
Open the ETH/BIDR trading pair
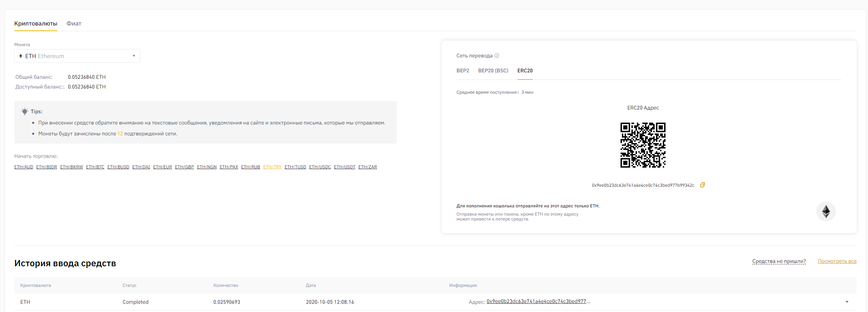coord(46,167)
